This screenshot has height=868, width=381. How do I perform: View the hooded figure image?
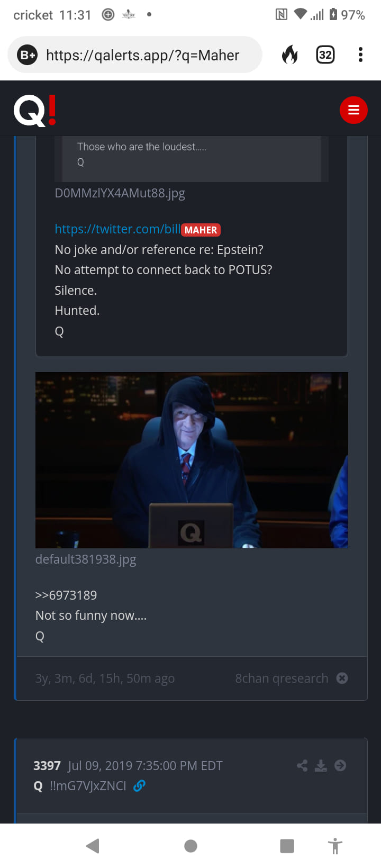pos(192,460)
